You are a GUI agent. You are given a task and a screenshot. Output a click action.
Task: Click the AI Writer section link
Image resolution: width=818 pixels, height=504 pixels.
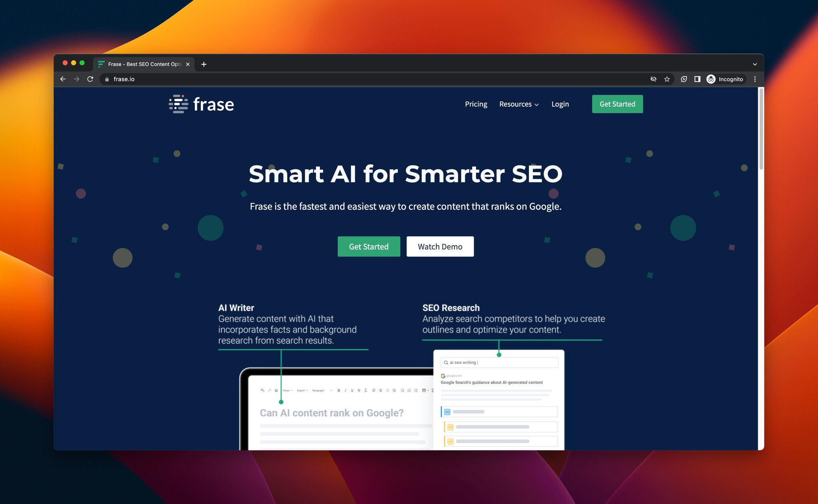pos(236,307)
